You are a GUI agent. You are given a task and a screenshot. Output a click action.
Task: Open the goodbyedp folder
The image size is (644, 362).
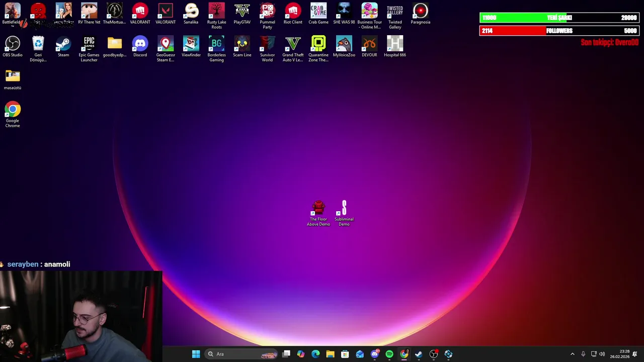coord(115,47)
